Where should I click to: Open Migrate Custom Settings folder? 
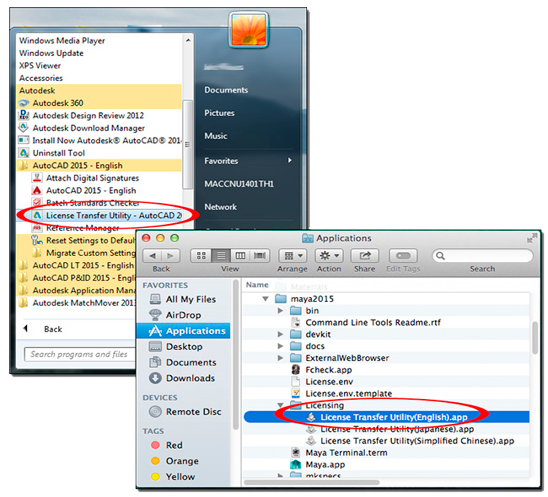[84, 253]
